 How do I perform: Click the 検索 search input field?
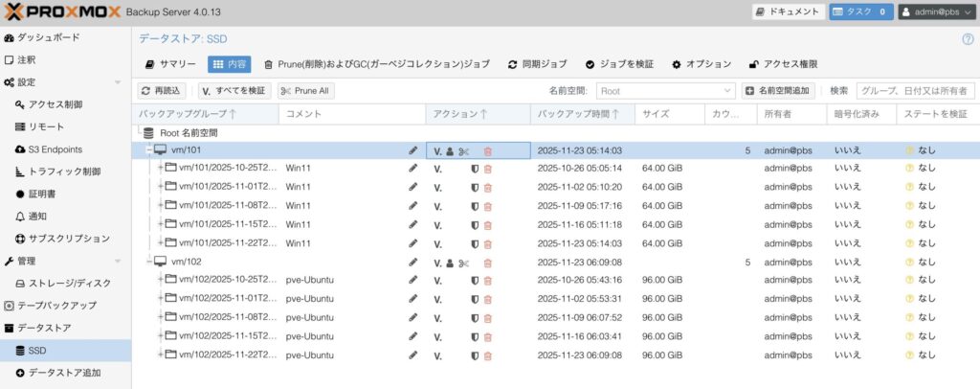click(x=915, y=91)
